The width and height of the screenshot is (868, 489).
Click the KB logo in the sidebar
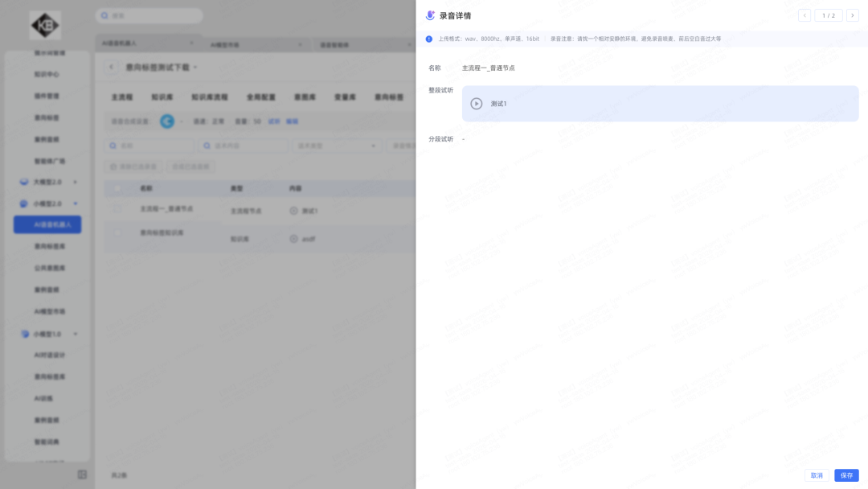pos(45,25)
